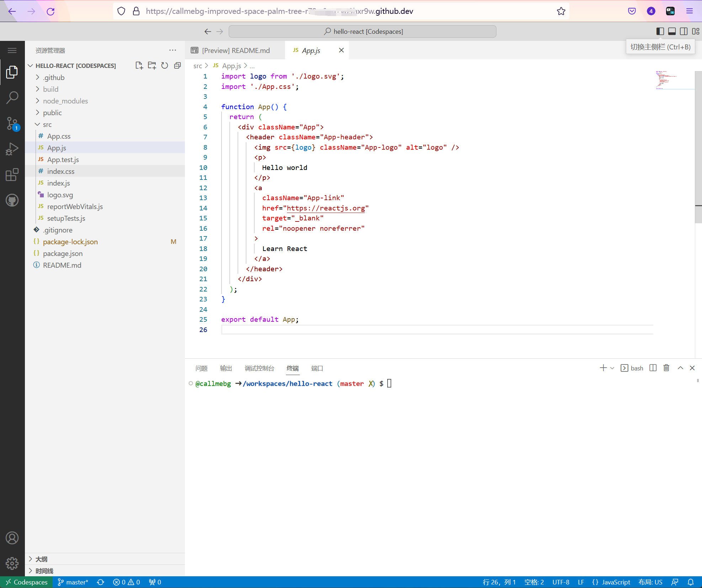This screenshot has width=702, height=588.
Task: Toggle the bottom panel layout button
Action: 672,31
